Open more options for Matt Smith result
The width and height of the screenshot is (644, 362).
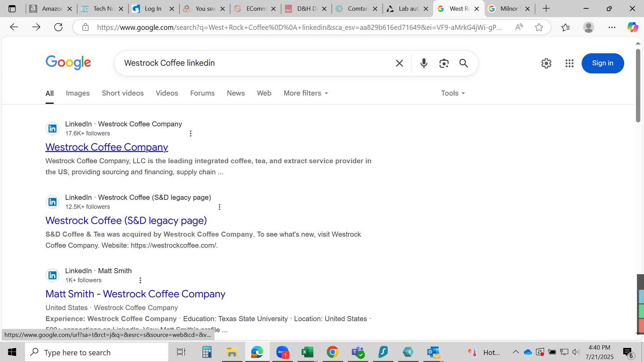140,280
